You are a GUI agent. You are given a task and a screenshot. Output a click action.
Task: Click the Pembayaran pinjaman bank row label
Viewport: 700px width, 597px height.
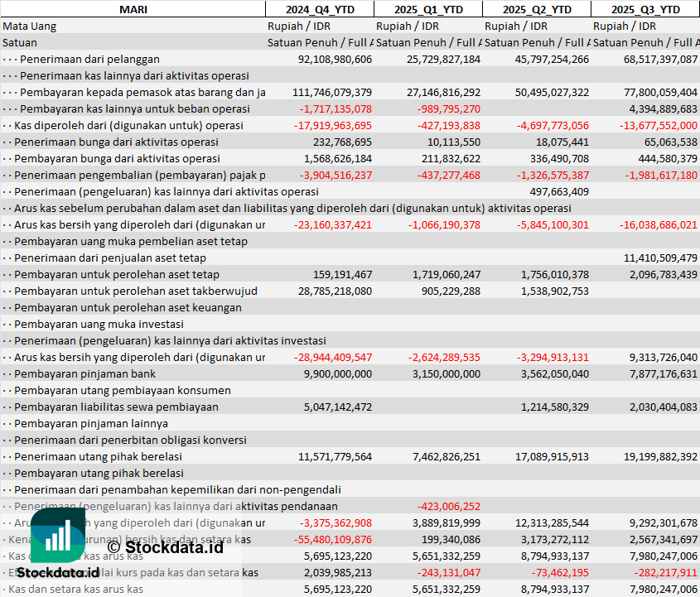click(x=84, y=373)
